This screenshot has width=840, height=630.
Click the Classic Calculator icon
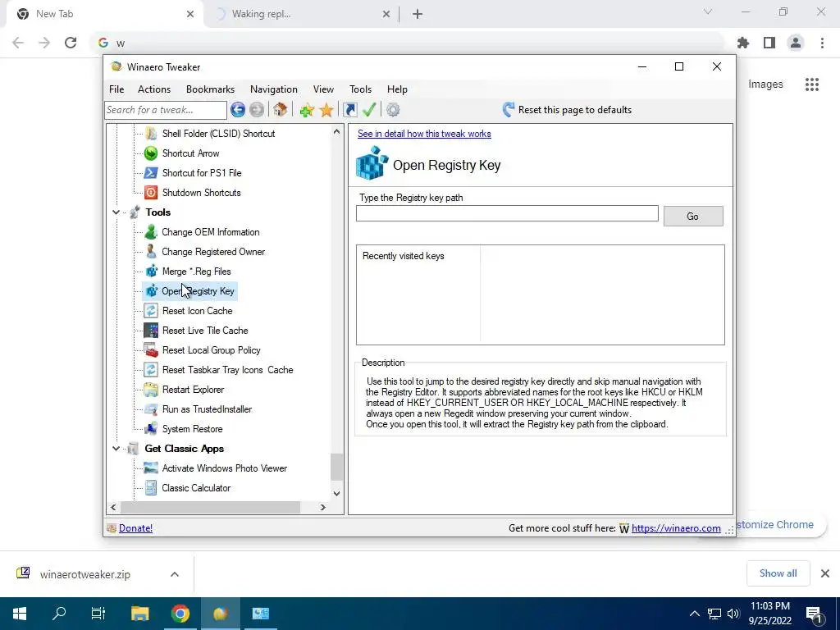click(151, 487)
